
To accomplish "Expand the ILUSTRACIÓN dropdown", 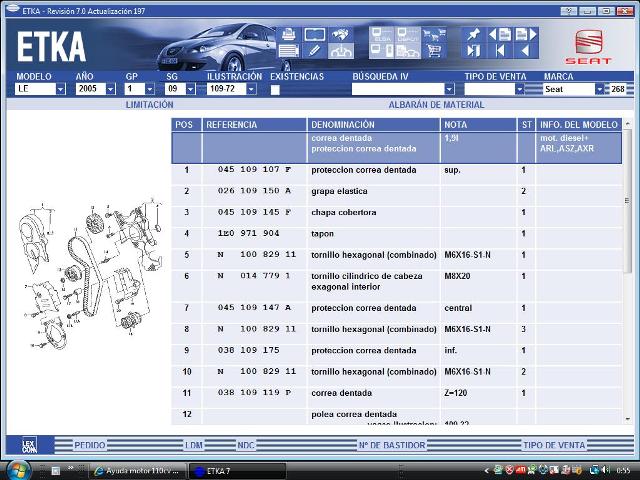I will click(x=251, y=89).
